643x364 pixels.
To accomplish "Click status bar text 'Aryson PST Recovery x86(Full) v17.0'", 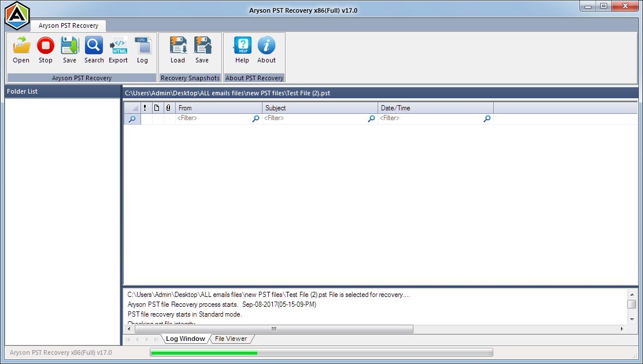I will coord(61,352).
